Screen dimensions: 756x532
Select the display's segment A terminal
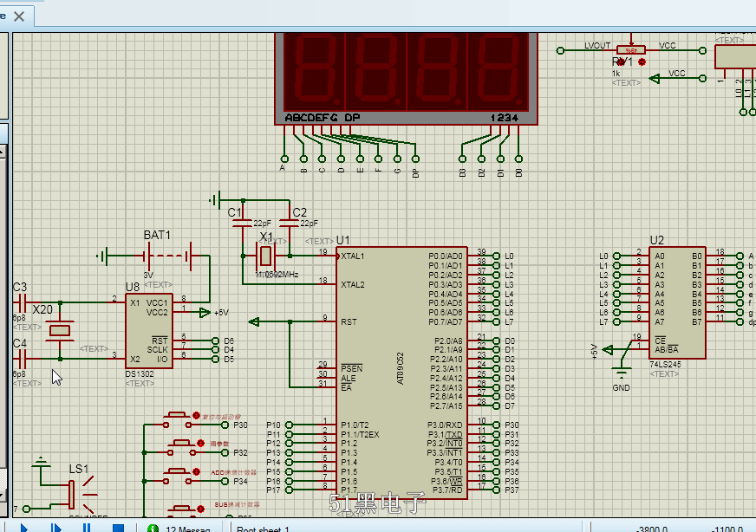click(284, 159)
